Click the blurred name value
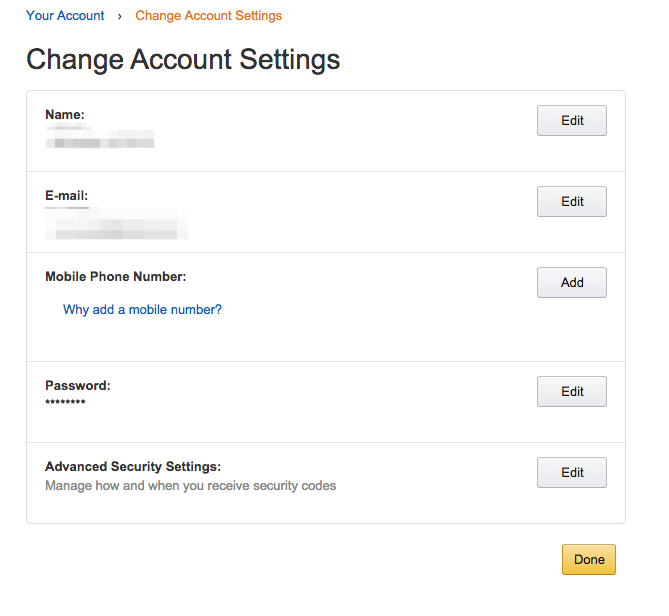The image size is (669, 616). tap(100, 139)
